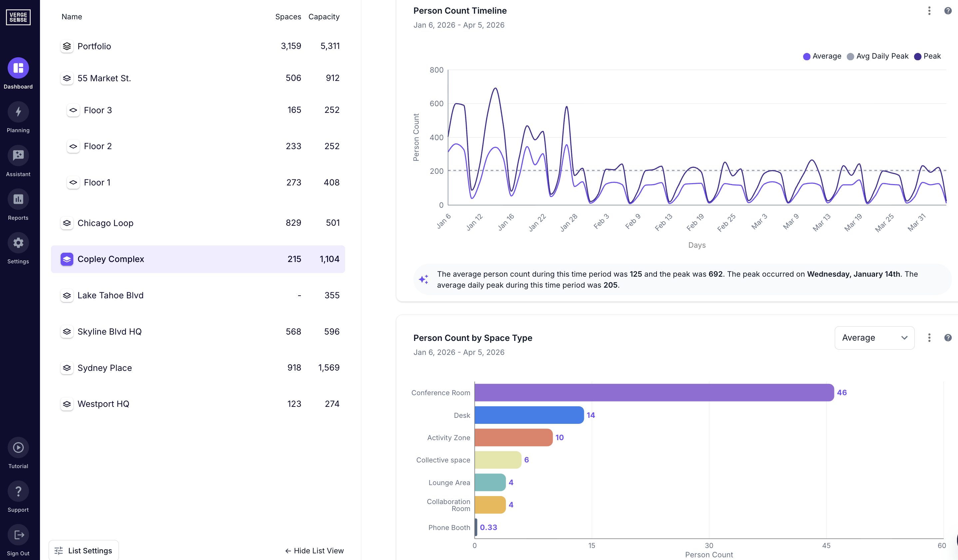This screenshot has width=958, height=560.
Task: Open the Person Count Timeline options menu
Action: pyautogui.click(x=929, y=11)
